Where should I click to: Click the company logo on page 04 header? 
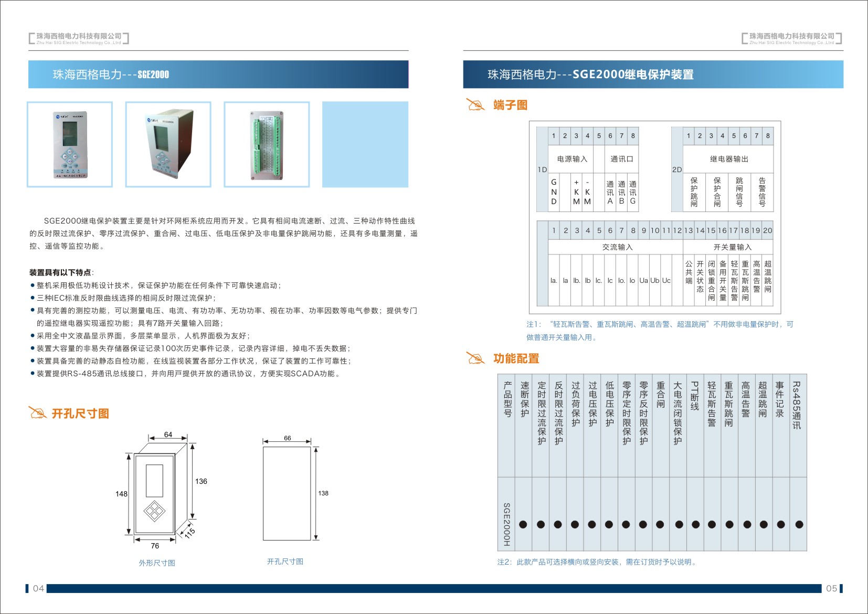pos(79,38)
